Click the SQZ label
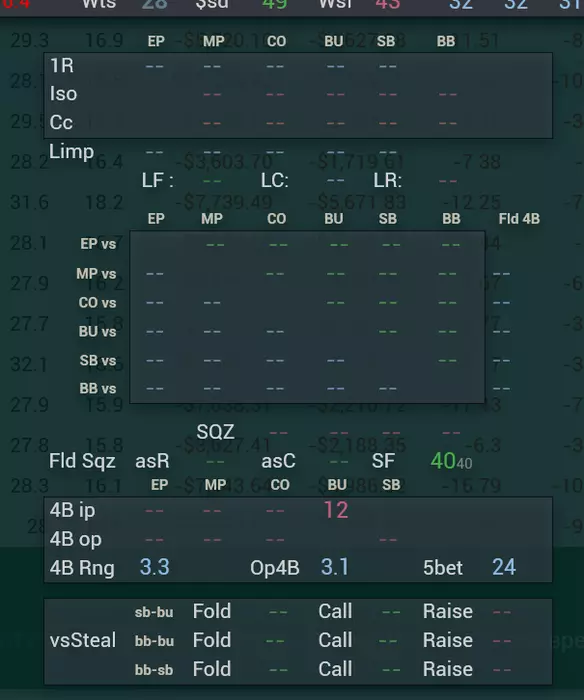The image size is (584, 700). tap(215, 432)
